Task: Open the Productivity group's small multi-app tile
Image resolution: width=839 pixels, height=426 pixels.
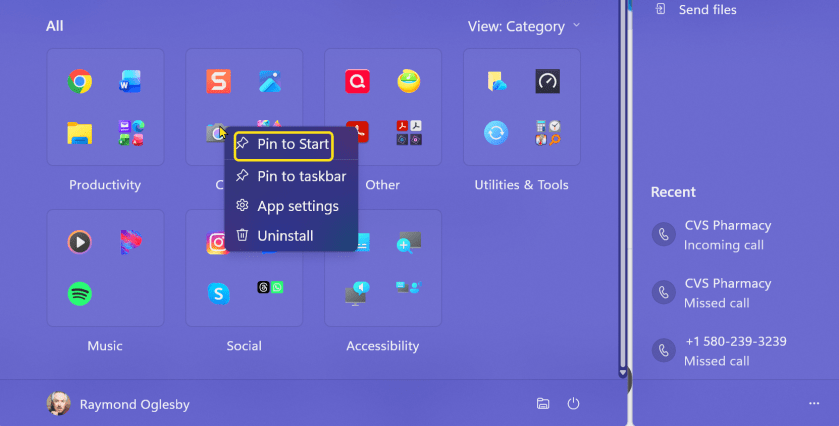Action: pos(131,133)
